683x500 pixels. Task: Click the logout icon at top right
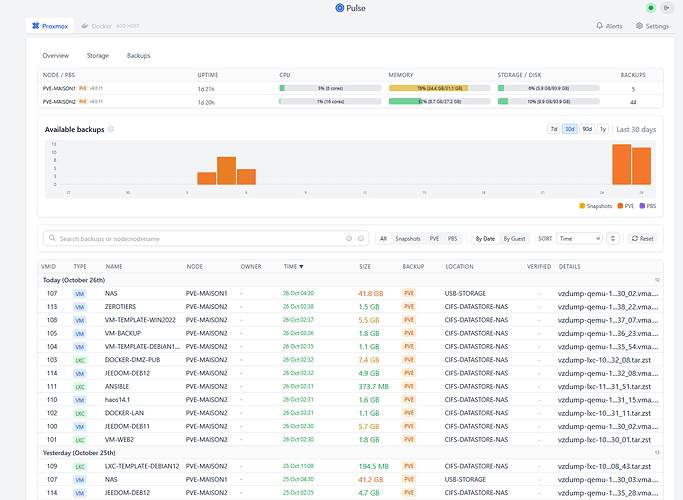tap(667, 8)
